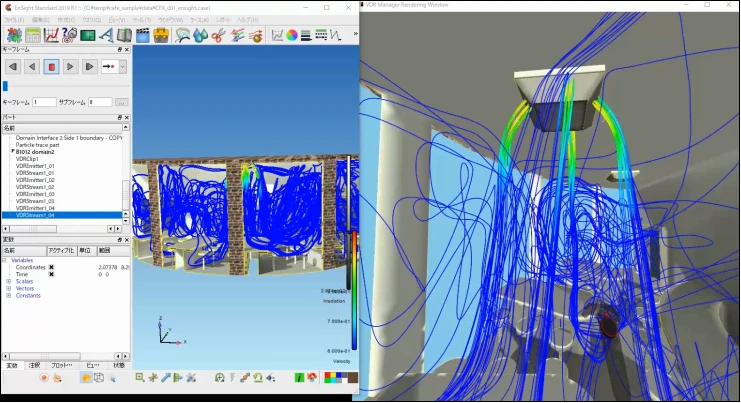Click the parts list vertical scrollbar thumb
741x403 pixels.
pyautogui.click(x=126, y=195)
